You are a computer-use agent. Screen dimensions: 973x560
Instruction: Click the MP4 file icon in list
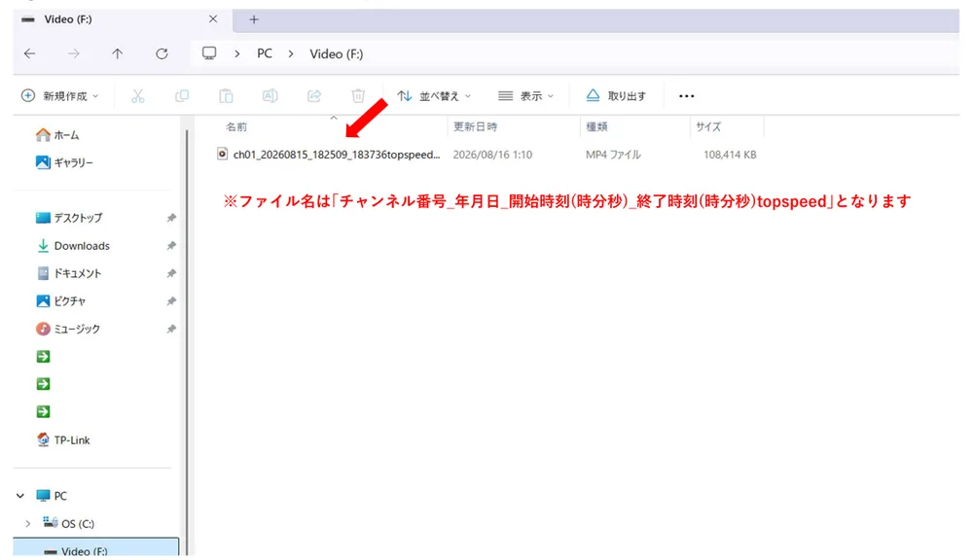pos(222,154)
